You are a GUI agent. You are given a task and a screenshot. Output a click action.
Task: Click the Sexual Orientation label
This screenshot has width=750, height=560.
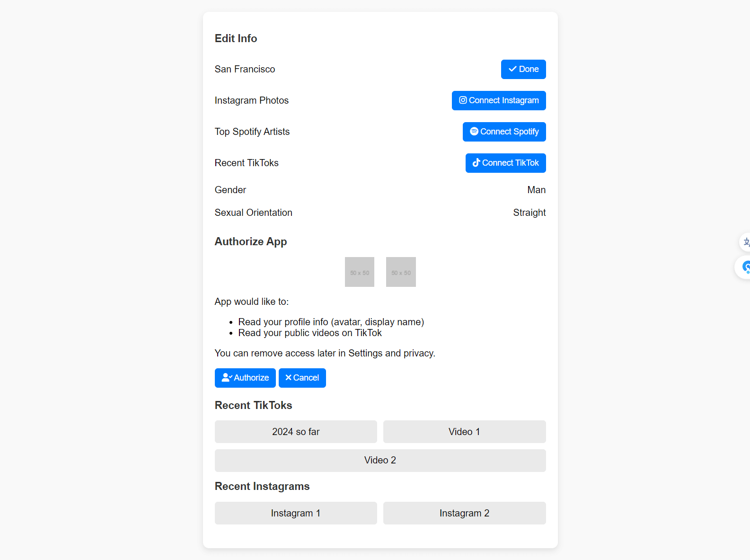coord(254,213)
